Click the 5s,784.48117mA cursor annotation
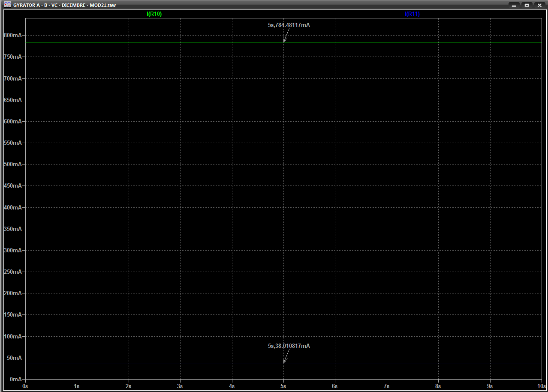Screen dimensions: 548x392 point(289,25)
